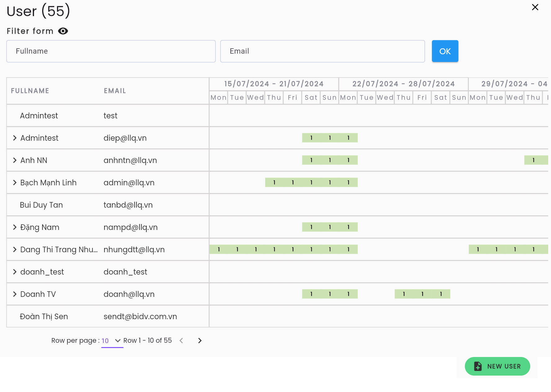This screenshot has width=551, height=392.
Task: Toggle the filter form eye icon
Action: tap(63, 31)
